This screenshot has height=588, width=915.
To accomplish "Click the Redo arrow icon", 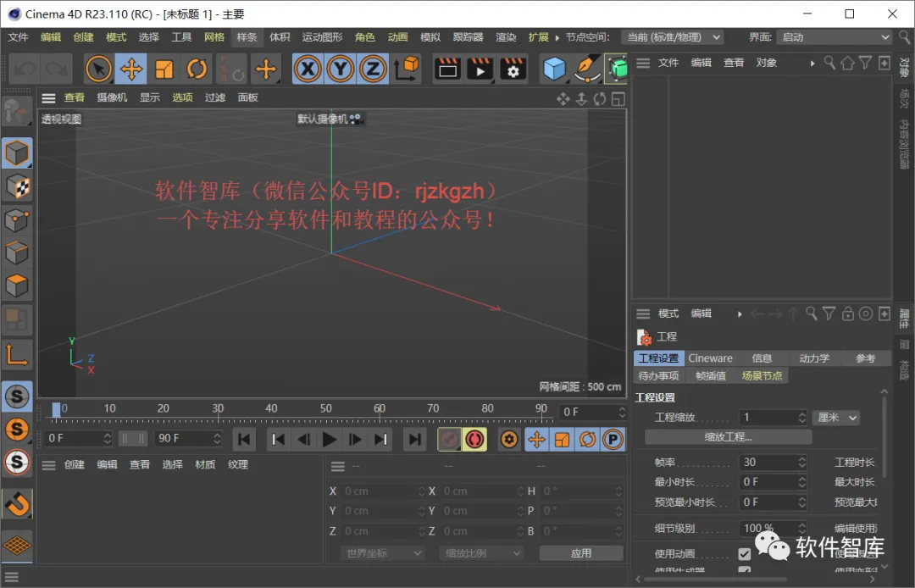I will pyautogui.click(x=57, y=69).
